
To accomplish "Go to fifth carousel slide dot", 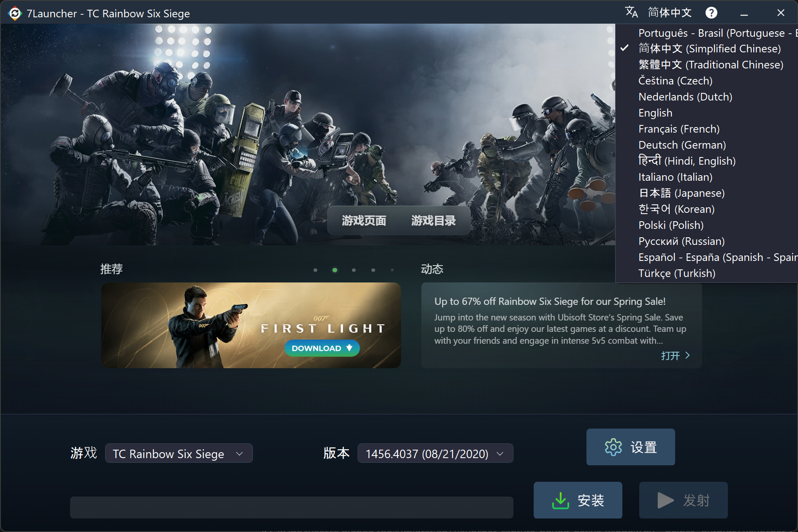I will coord(392,270).
